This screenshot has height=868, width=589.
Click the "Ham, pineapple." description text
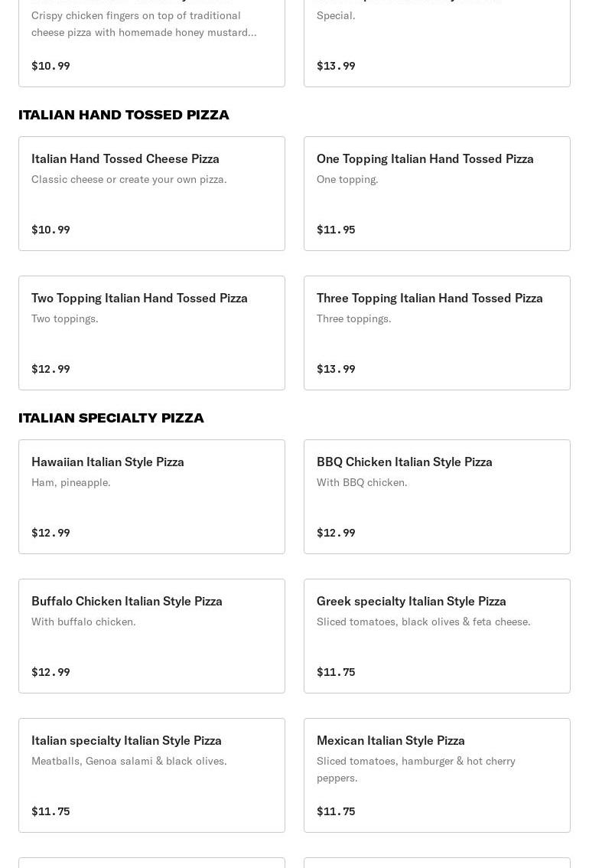click(71, 482)
